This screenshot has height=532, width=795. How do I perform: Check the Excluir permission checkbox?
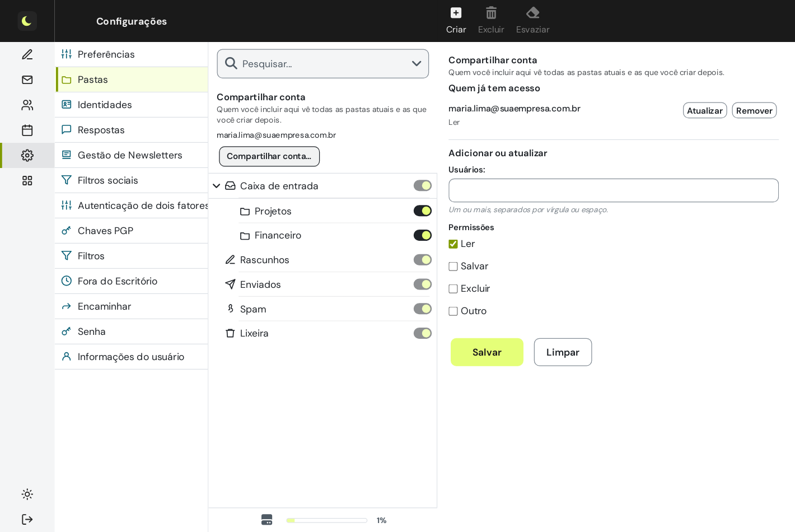tap(453, 289)
